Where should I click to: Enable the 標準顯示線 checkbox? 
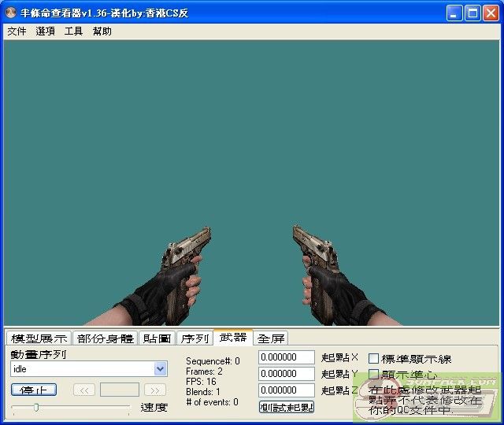click(x=373, y=358)
